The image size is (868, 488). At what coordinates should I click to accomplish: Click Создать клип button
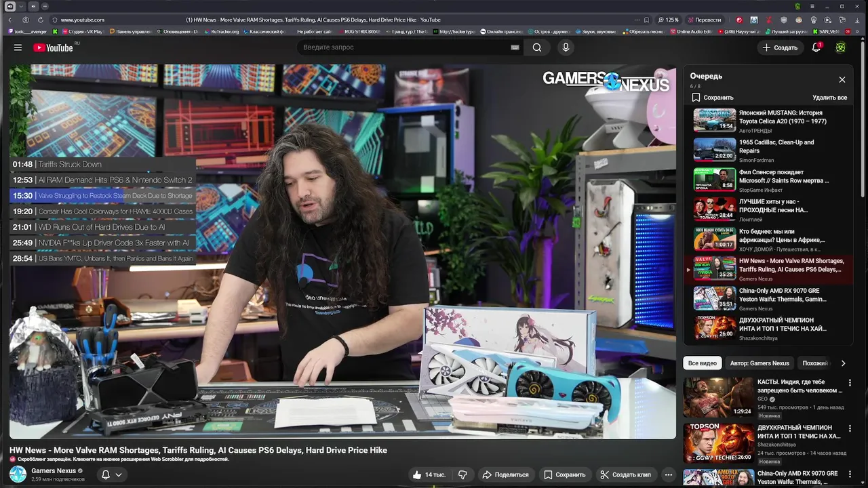point(625,475)
